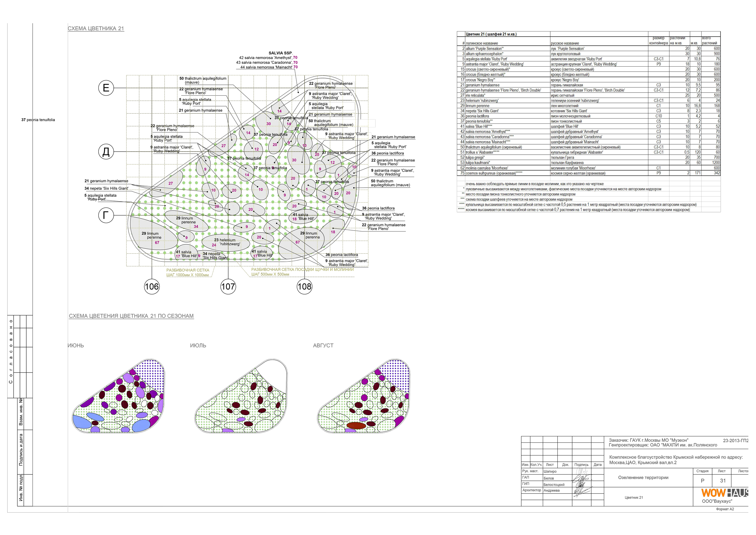756x535 pixels.
Task: Click the СХЕМА ЦВЕТНИКА 21 heading
Action: 96,29
